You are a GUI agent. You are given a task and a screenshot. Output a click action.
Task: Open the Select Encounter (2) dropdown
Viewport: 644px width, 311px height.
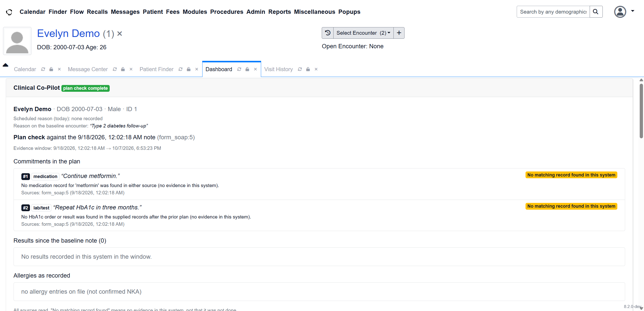(x=363, y=33)
